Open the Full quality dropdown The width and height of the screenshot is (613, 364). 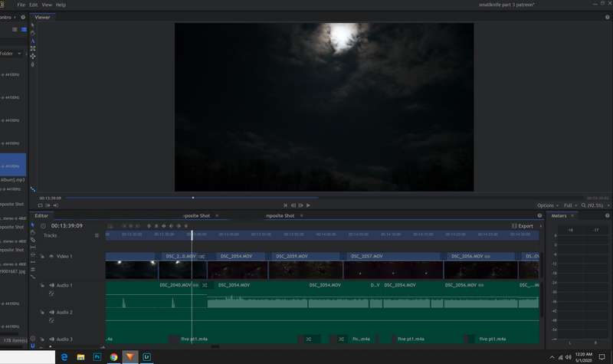(x=570, y=205)
